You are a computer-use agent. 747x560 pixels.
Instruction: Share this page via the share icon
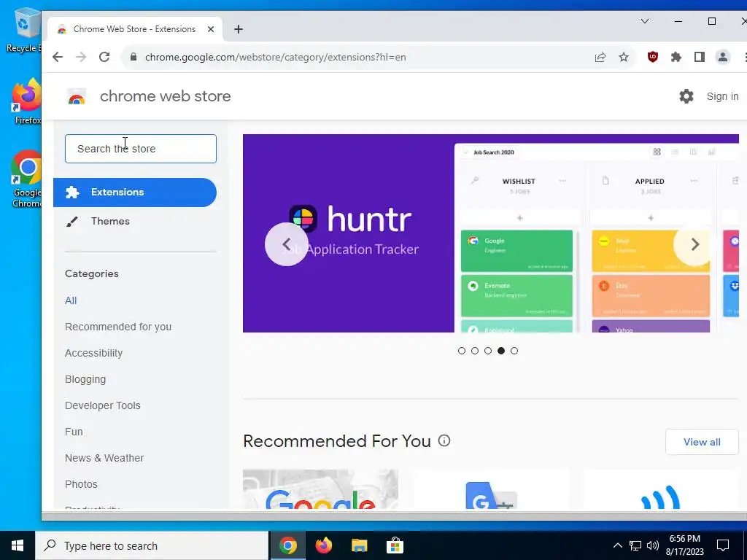pyautogui.click(x=600, y=57)
